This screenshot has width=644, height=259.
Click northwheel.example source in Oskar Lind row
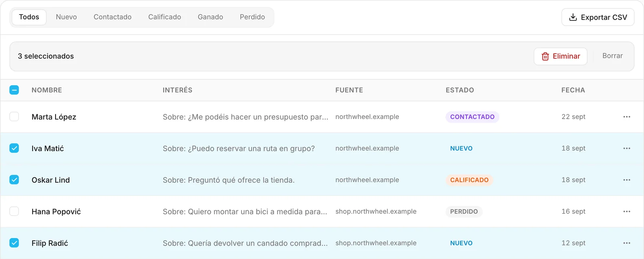[x=367, y=180]
